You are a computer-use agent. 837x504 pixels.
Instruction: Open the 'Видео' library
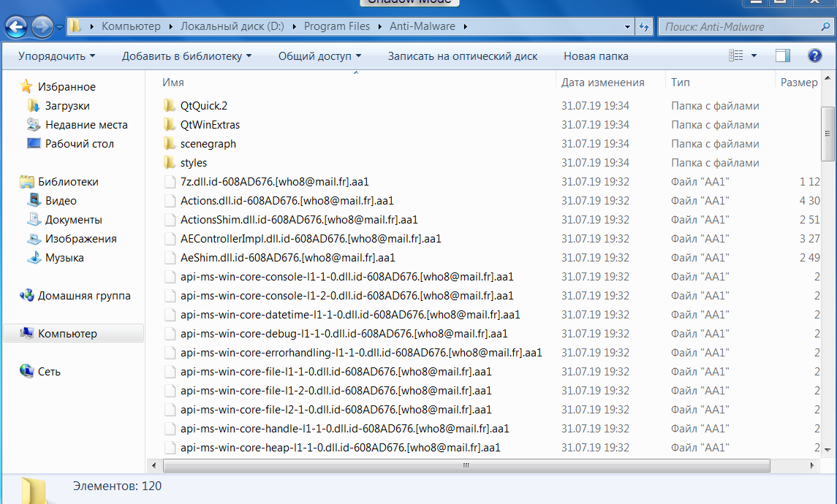point(61,201)
